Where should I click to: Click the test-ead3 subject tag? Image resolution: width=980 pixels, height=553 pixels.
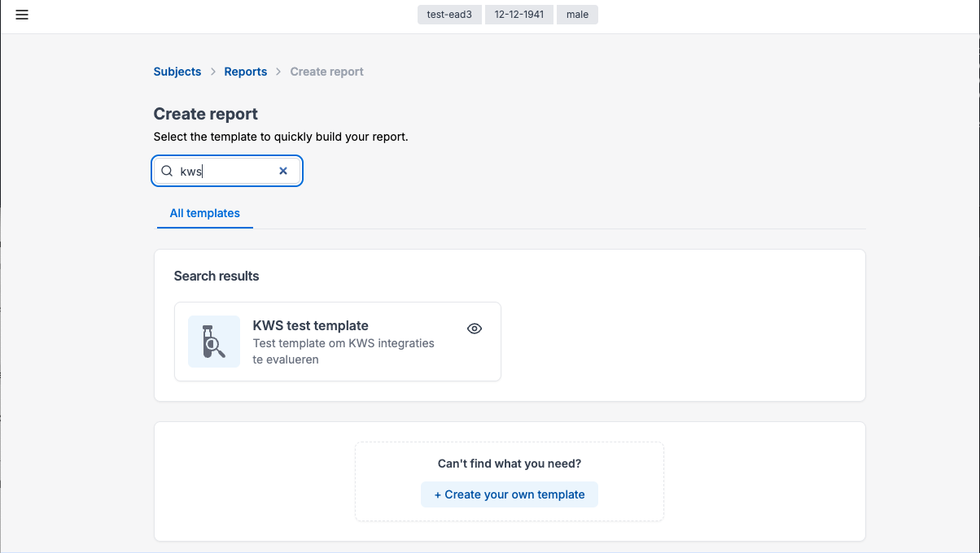pyautogui.click(x=449, y=15)
